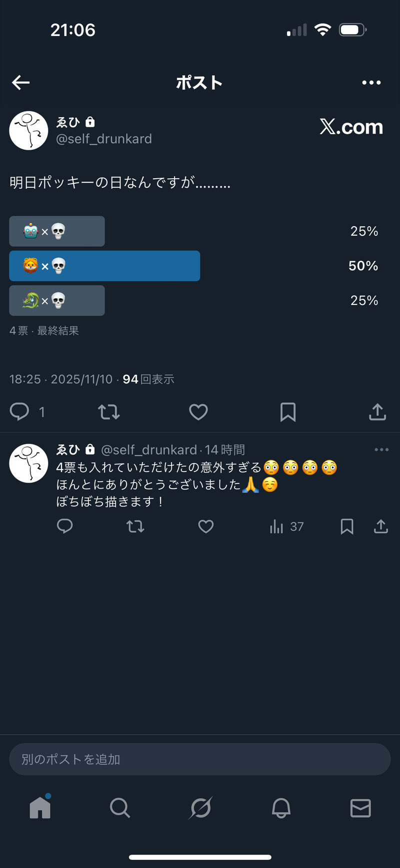Go to the Home tab
Image resolution: width=400 pixels, height=868 pixels.
[x=40, y=807]
